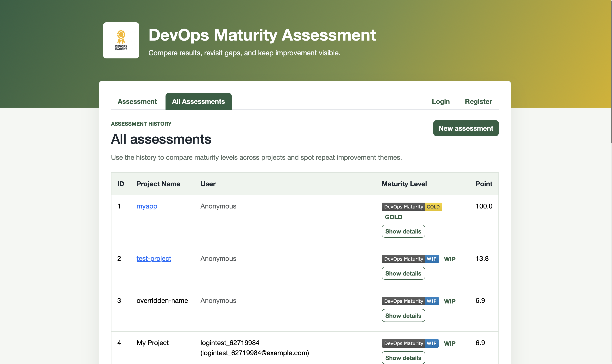The image size is (612, 364).
Task: Show details for the test-project assessment
Action: (403, 273)
